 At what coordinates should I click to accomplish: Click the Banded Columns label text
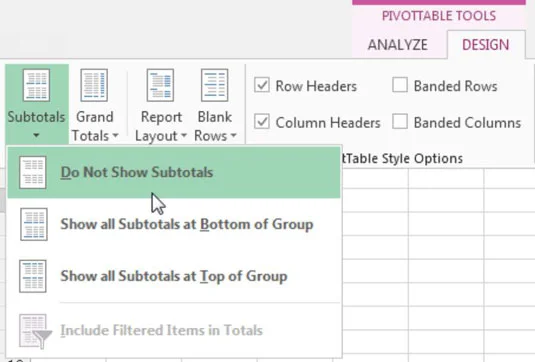pyautogui.click(x=467, y=123)
